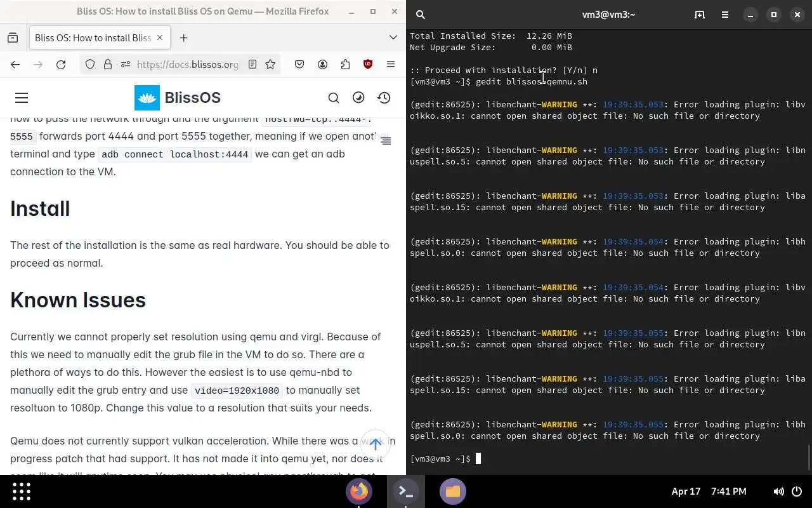This screenshot has width=812, height=508.
Task: Go back one page in Firefox
Action: click(x=15, y=64)
